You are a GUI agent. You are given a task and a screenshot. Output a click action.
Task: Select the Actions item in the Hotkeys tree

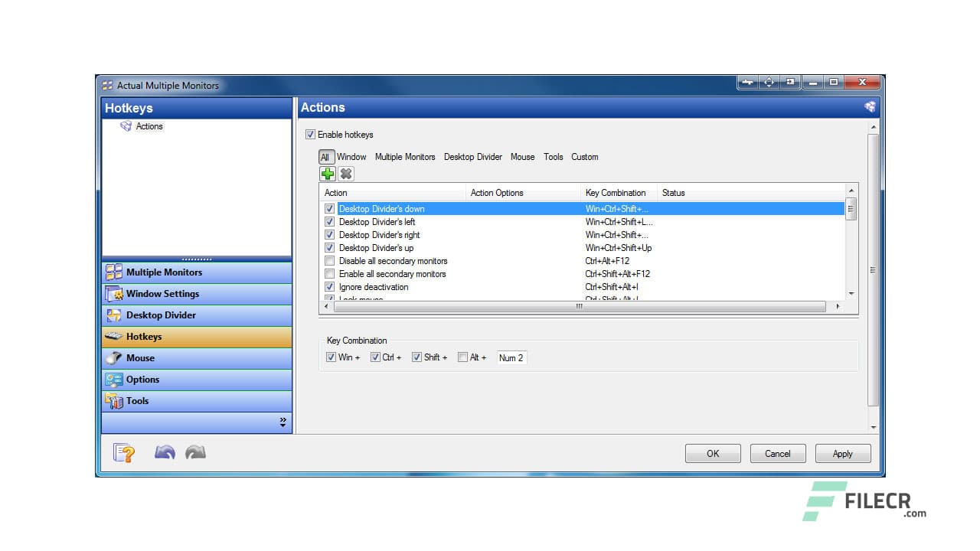pyautogui.click(x=149, y=126)
